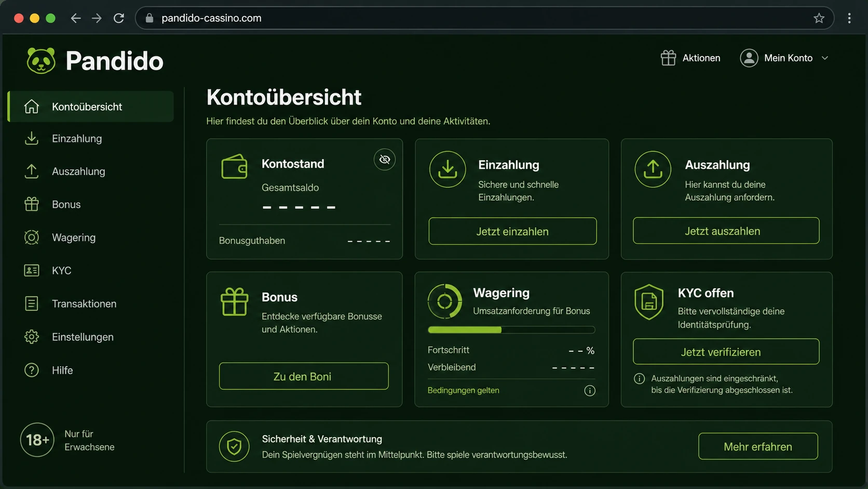Open the Bedingungen gelten link

[463, 390]
